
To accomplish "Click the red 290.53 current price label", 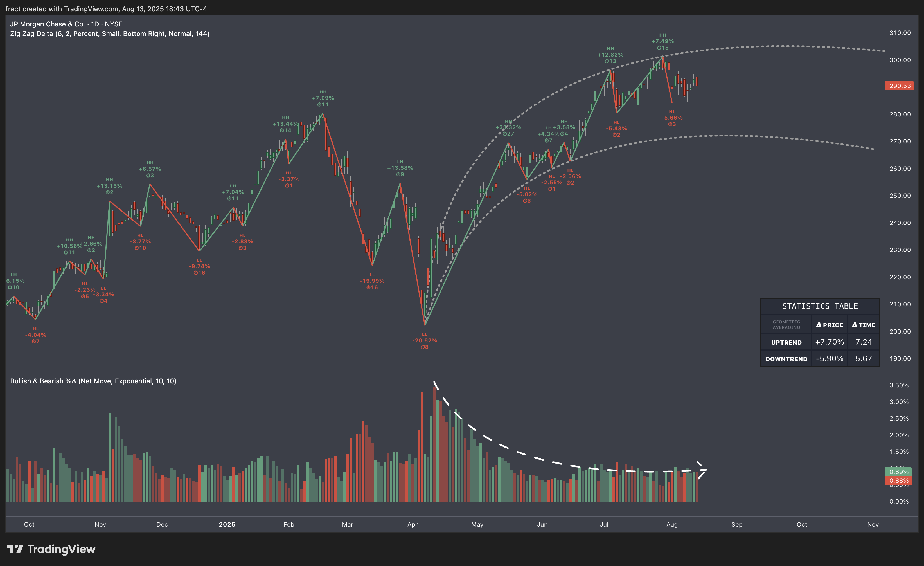I will point(900,86).
